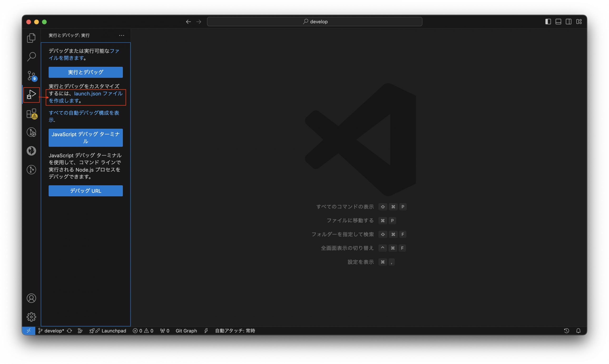Toggle primary side bar visibility

(548, 22)
